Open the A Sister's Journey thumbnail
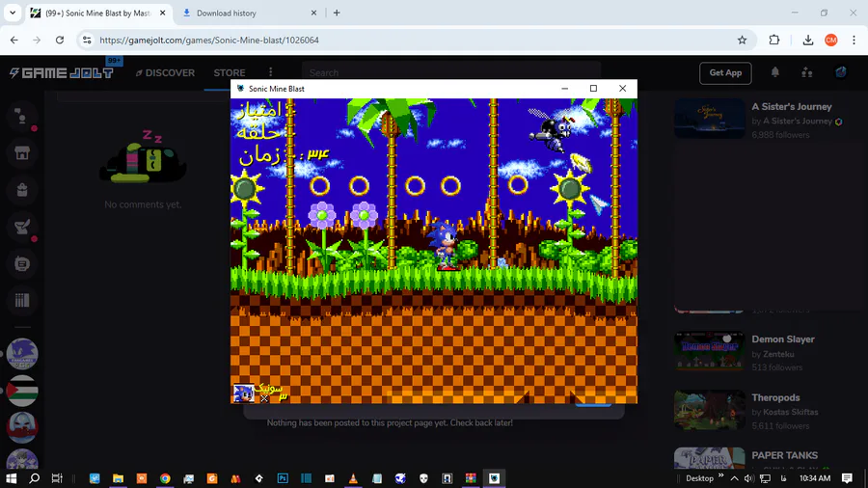Screen dimensions: 868x488 709,119
